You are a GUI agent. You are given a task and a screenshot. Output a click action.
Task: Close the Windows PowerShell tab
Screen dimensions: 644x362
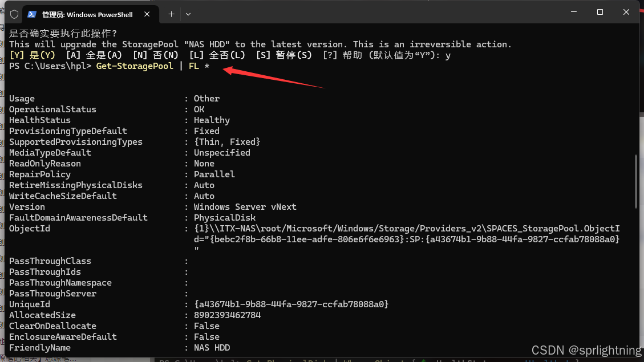point(147,14)
